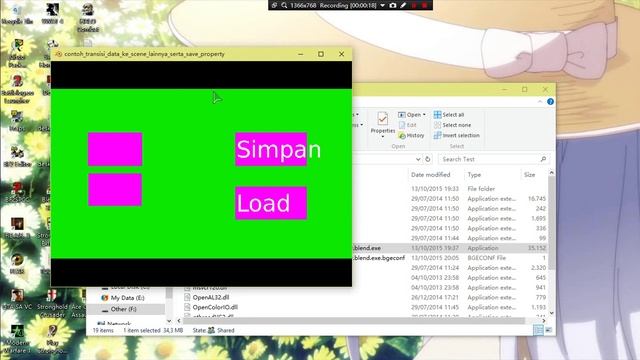Select the File folder row dated 13/10/2015 19:33

coord(449,189)
